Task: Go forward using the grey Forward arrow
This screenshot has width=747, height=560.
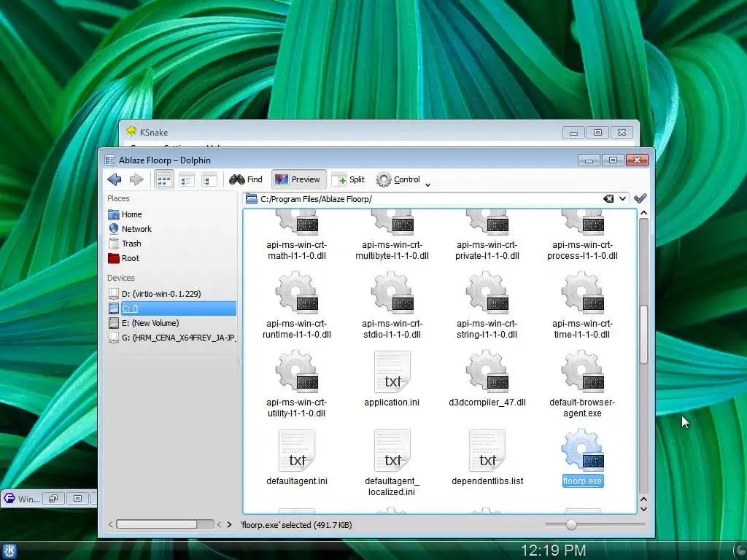Action: (x=136, y=179)
